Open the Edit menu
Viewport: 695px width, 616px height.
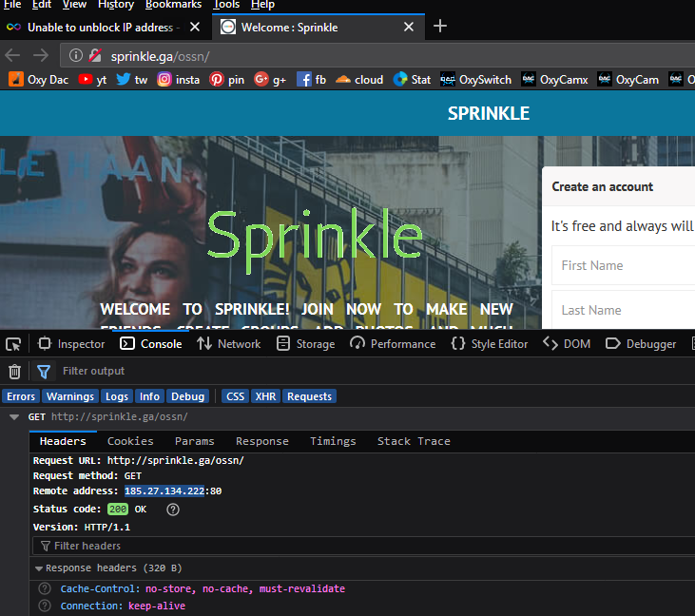(x=42, y=5)
